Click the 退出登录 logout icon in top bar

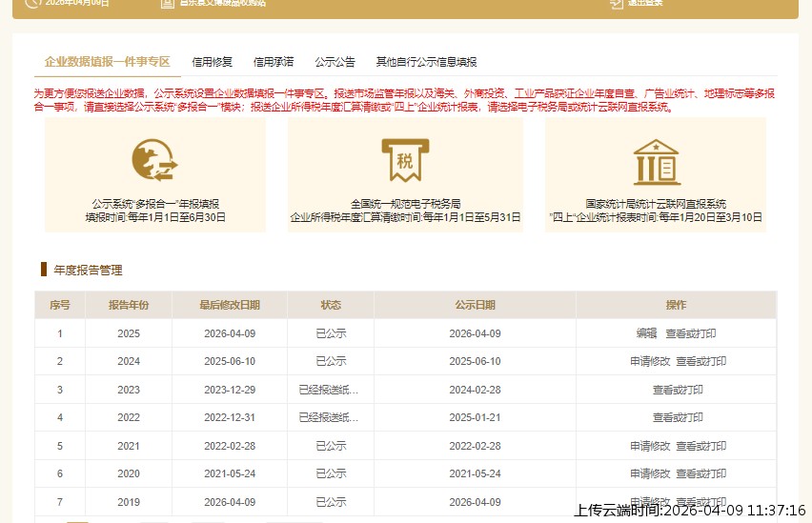[617, 3]
